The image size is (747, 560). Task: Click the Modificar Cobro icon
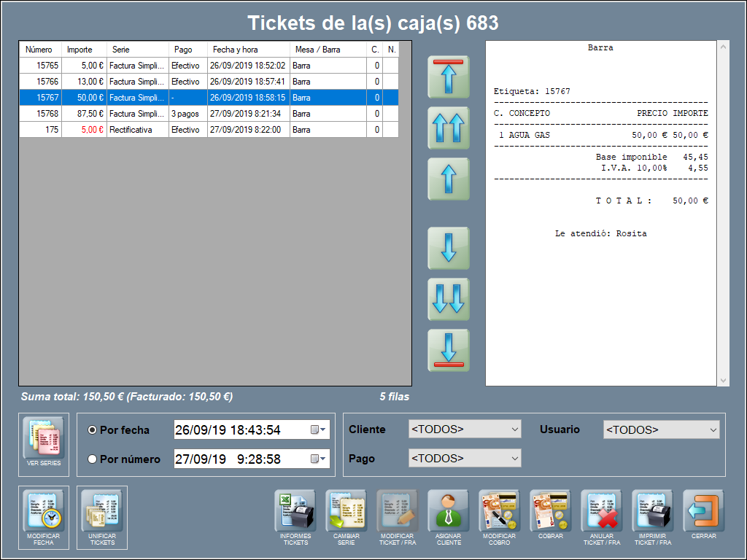[x=499, y=510]
